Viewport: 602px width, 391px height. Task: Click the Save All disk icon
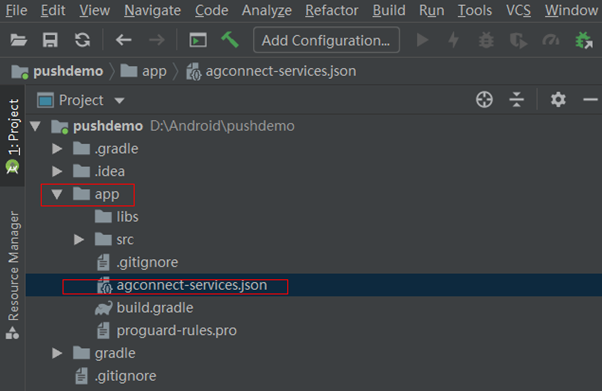50,40
